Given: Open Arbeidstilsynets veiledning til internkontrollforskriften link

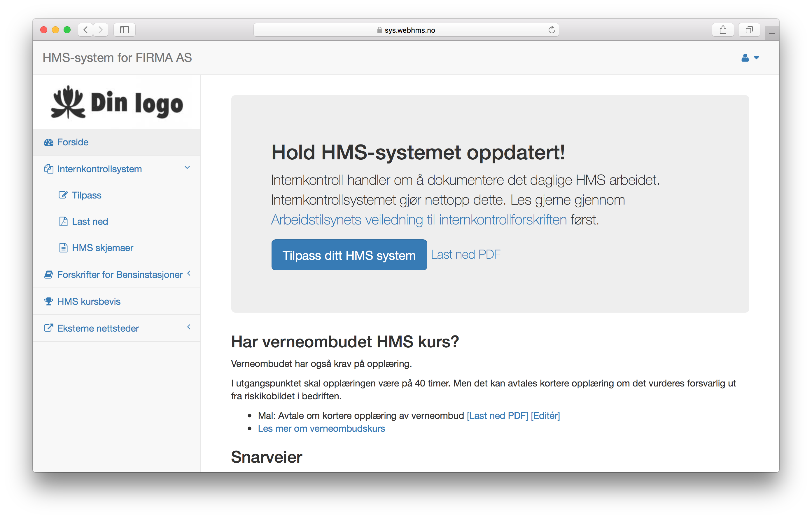Looking at the screenshot, I should [419, 220].
